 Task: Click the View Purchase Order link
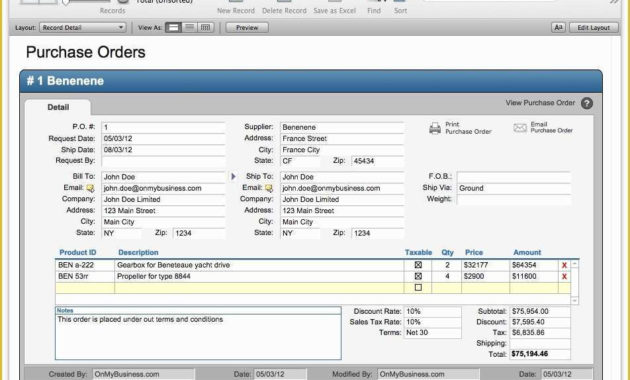(x=540, y=103)
